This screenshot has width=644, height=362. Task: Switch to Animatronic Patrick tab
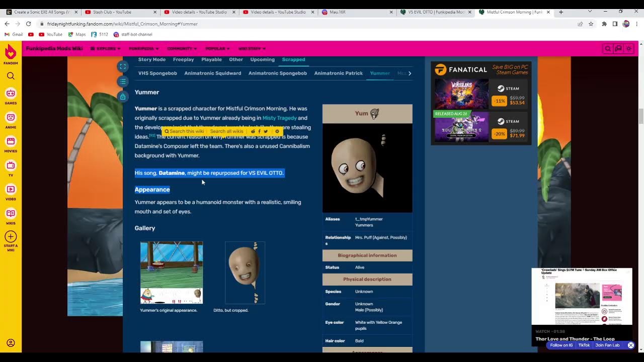click(339, 73)
